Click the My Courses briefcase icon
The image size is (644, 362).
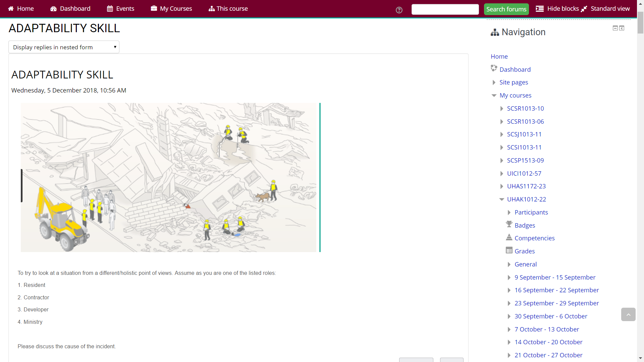154,8
